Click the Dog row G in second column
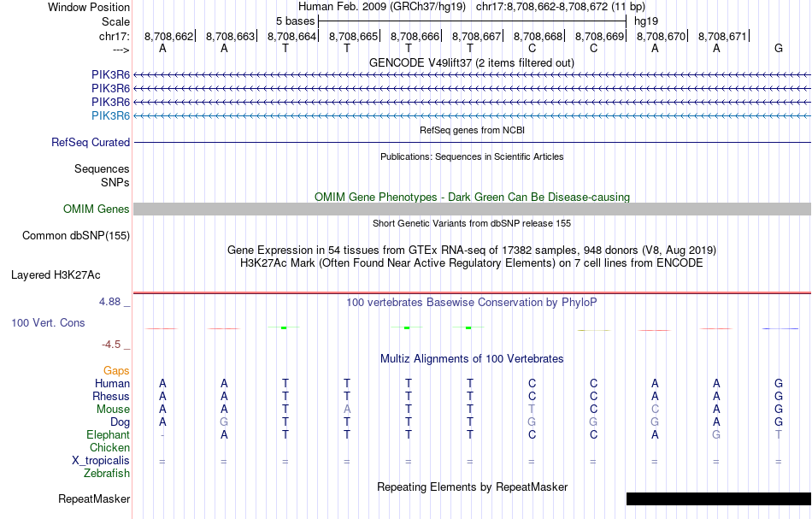 (224, 422)
